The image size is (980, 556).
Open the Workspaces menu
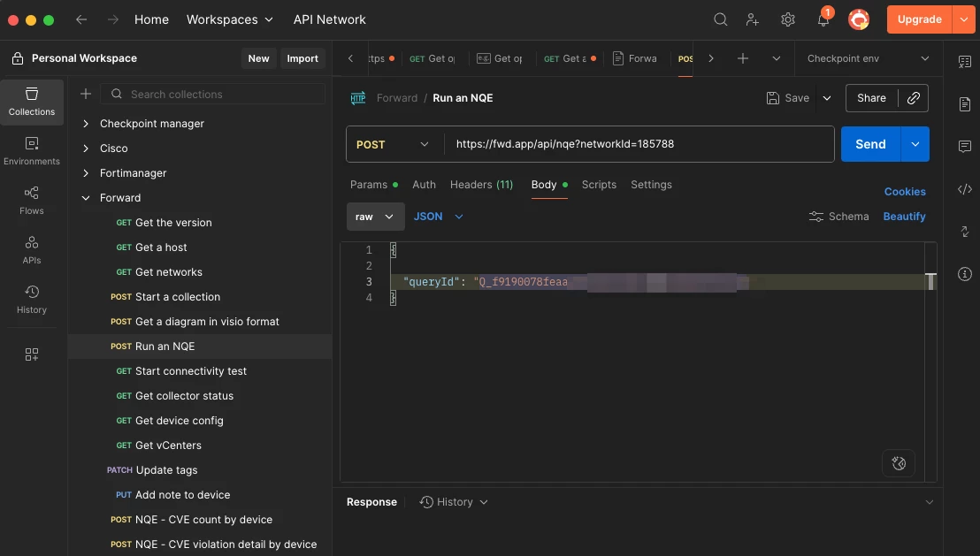point(229,19)
